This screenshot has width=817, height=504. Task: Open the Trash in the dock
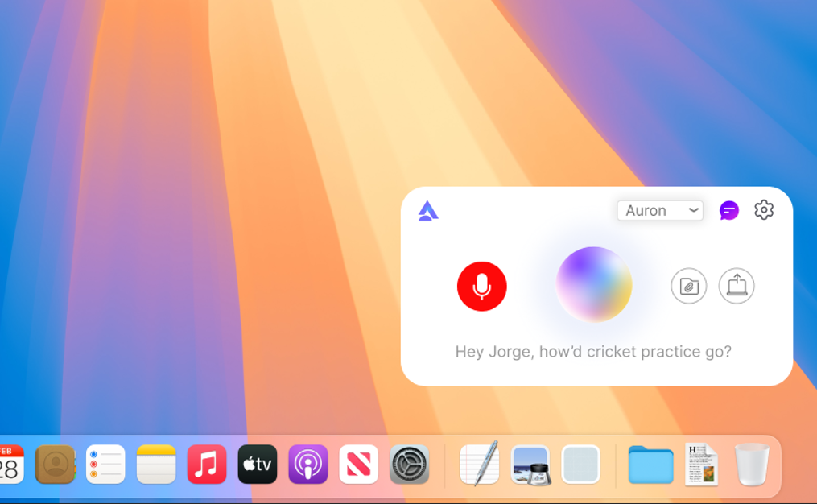tap(752, 465)
